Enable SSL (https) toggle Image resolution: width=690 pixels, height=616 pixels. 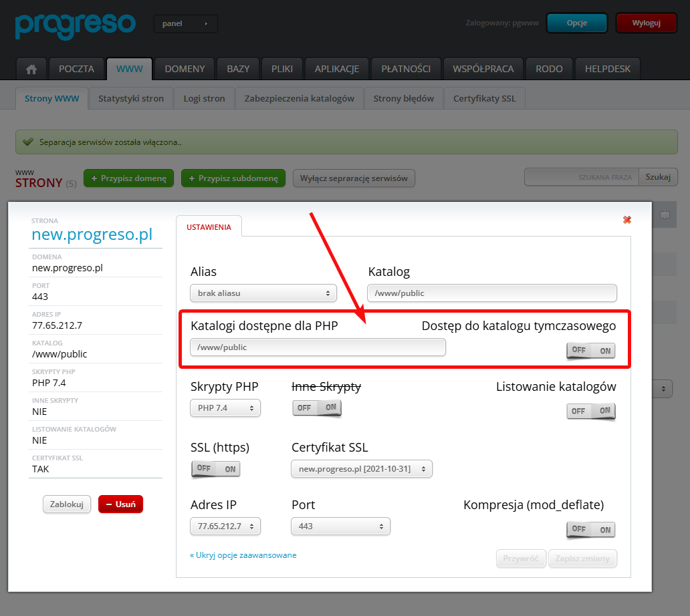[x=216, y=469]
